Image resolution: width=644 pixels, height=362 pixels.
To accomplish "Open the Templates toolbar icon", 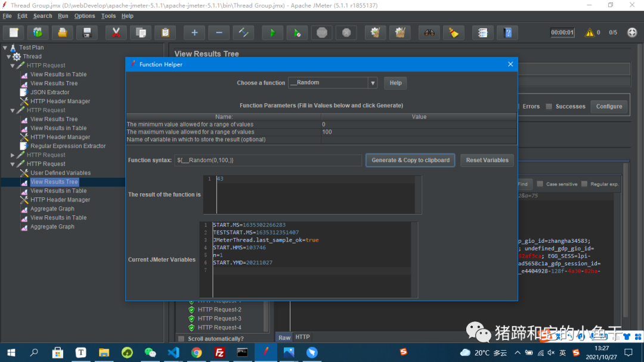I will (38, 32).
